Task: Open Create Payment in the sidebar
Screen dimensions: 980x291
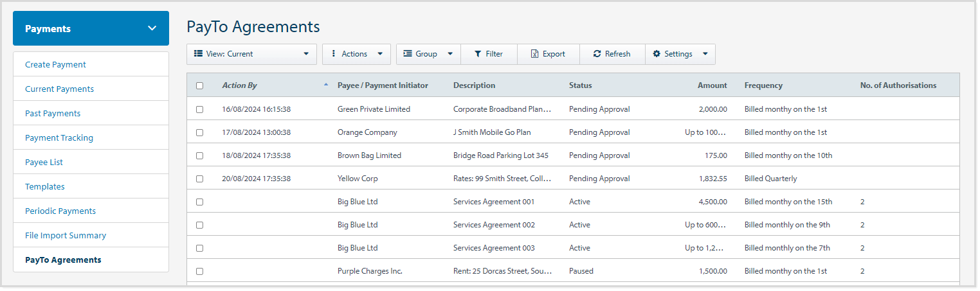Action: coord(55,65)
